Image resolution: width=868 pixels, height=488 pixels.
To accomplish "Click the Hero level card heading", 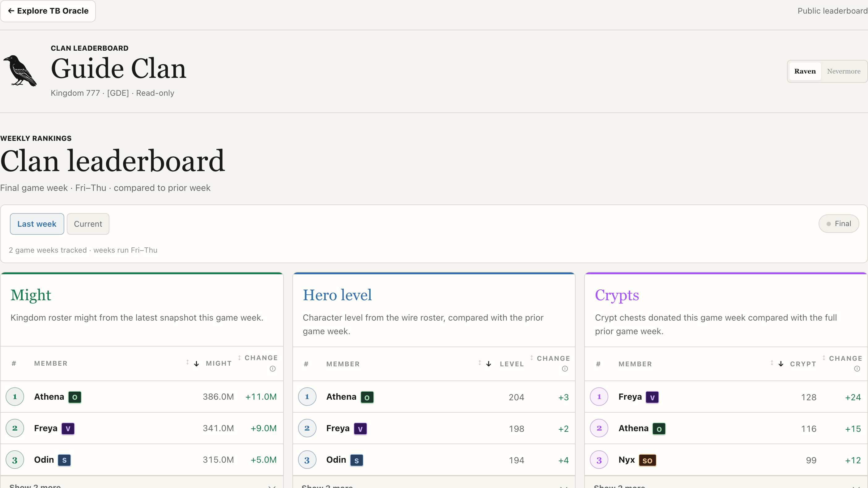I will tap(337, 295).
